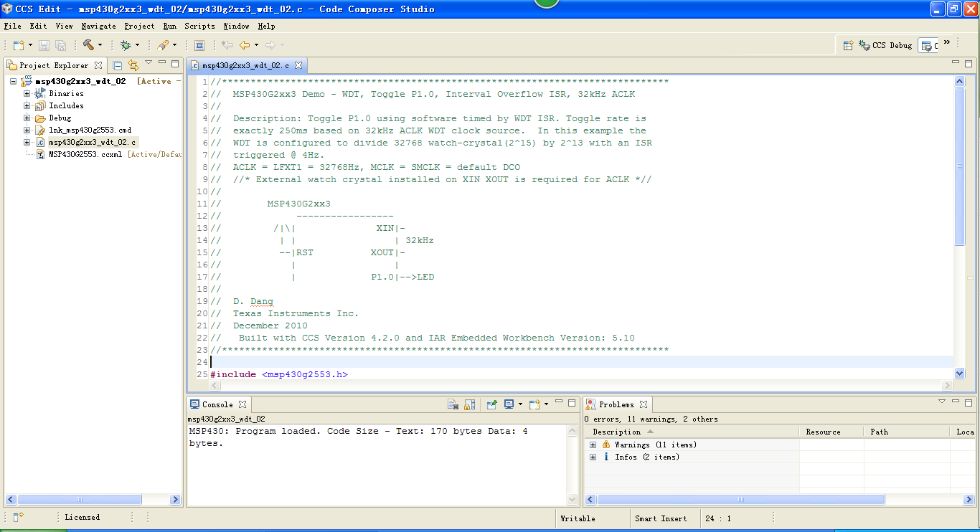Click the Display Selected Console icon
Screen dimensions: 980x532
point(509,404)
